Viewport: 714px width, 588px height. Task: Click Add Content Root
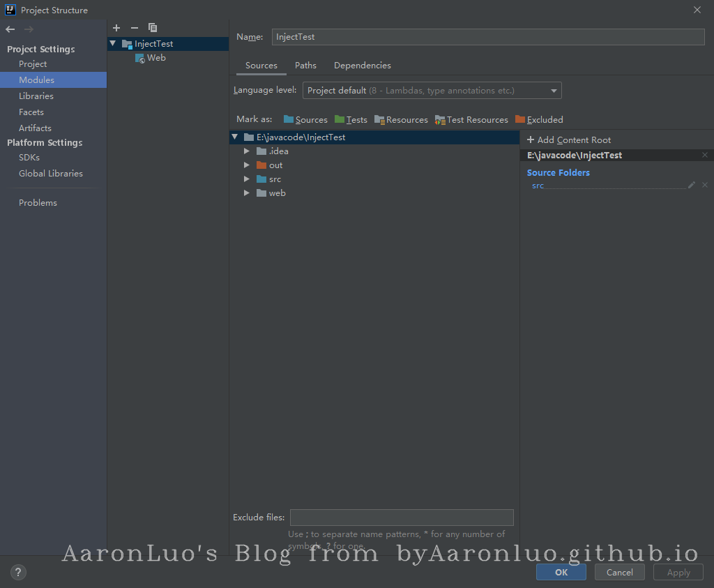(569, 140)
